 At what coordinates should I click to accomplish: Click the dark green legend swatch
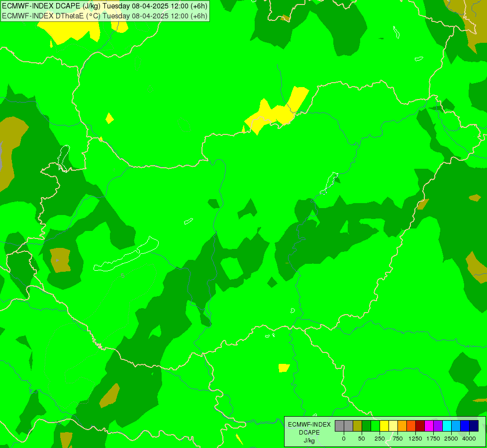coord(367,426)
